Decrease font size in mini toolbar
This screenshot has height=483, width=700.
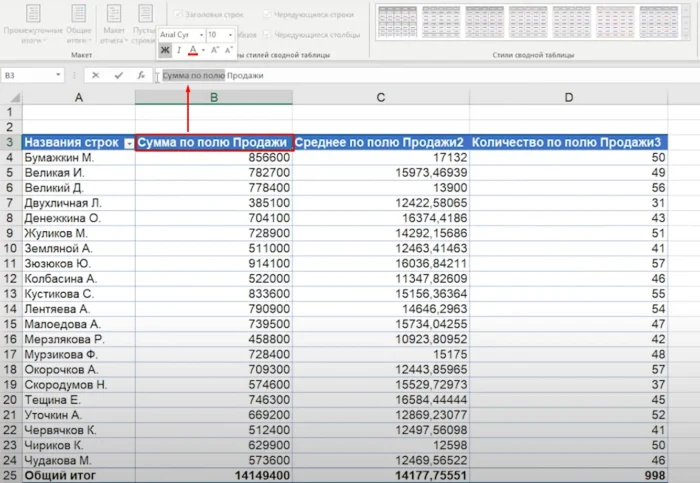228,50
